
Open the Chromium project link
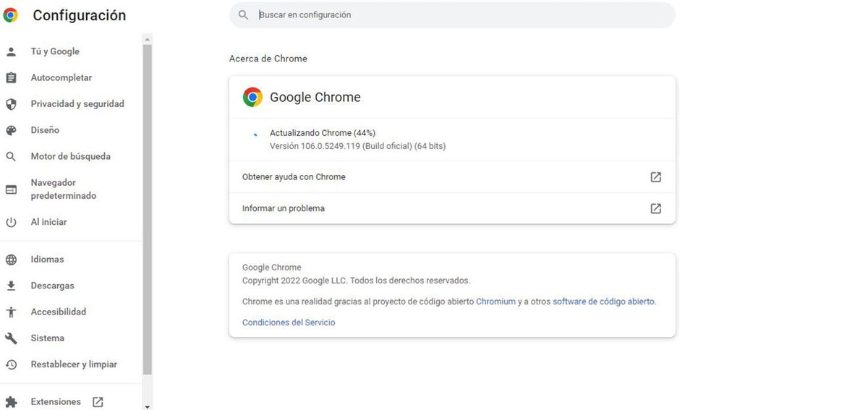click(495, 302)
